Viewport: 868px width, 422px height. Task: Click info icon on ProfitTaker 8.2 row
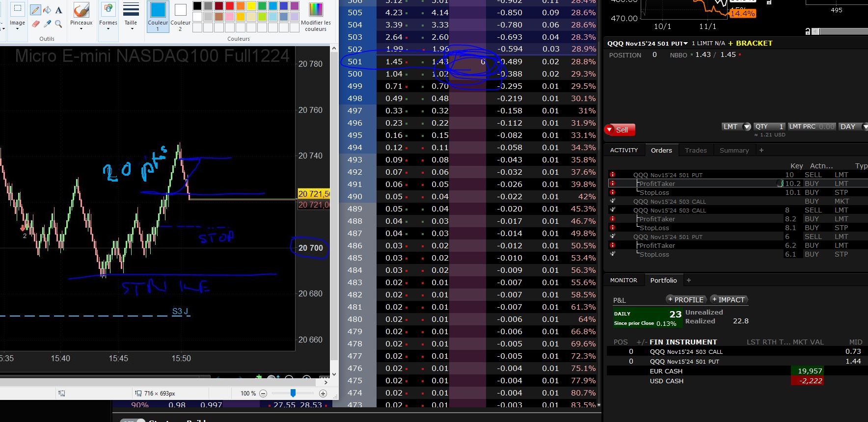pyautogui.click(x=612, y=219)
